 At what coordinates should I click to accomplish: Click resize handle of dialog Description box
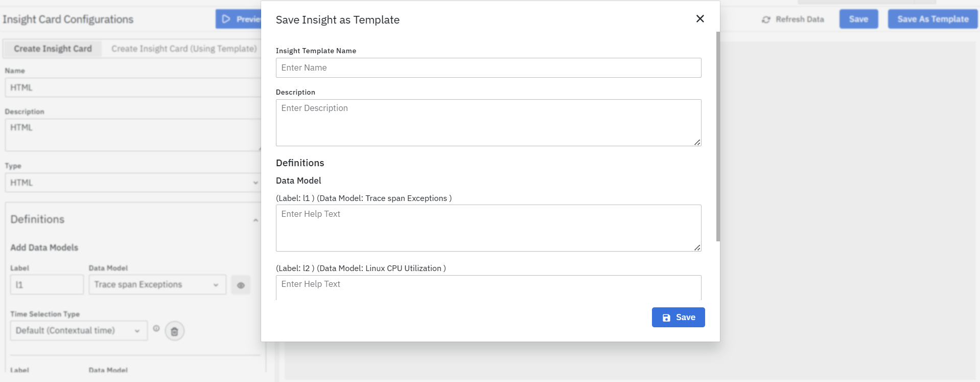697,142
